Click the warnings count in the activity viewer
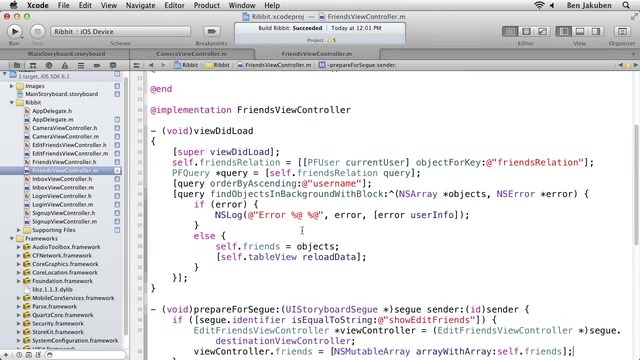 tap(331, 40)
